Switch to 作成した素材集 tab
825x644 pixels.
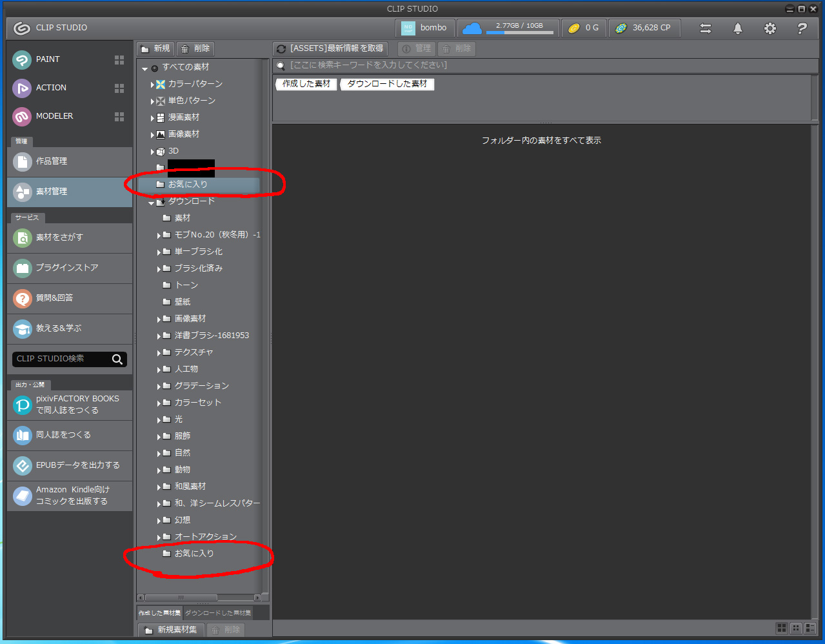coord(159,613)
